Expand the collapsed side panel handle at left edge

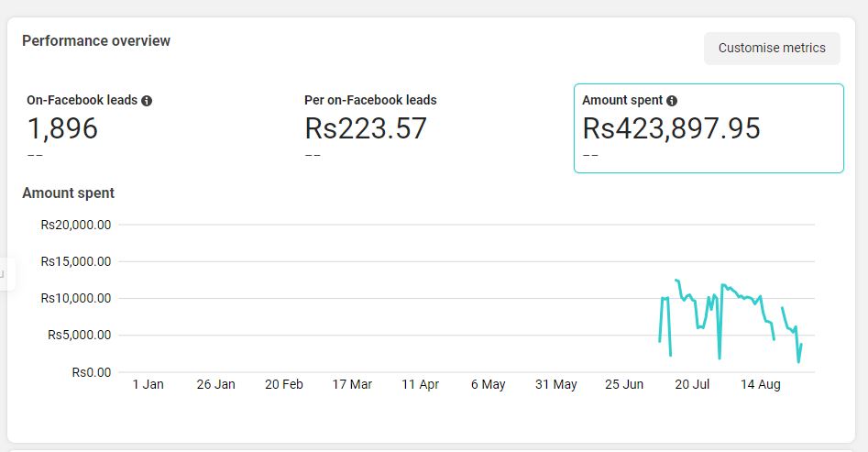[x=5, y=273]
